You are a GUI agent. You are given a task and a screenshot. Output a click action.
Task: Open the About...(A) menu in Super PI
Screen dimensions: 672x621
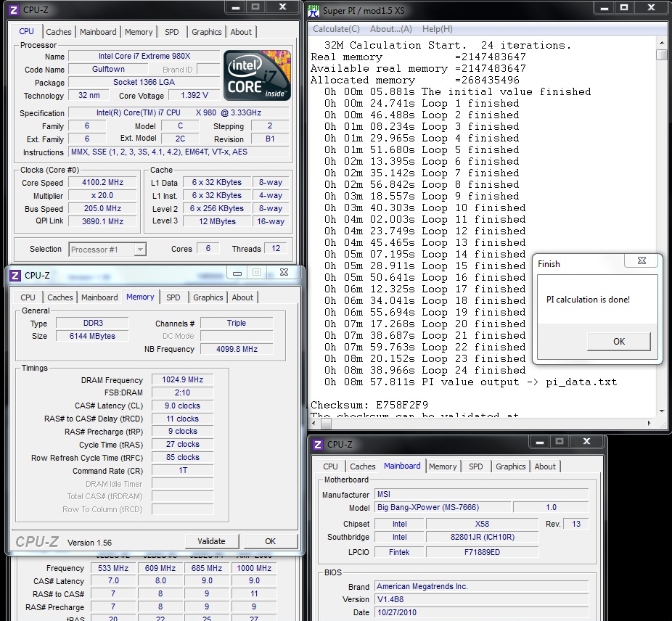point(391,29)
